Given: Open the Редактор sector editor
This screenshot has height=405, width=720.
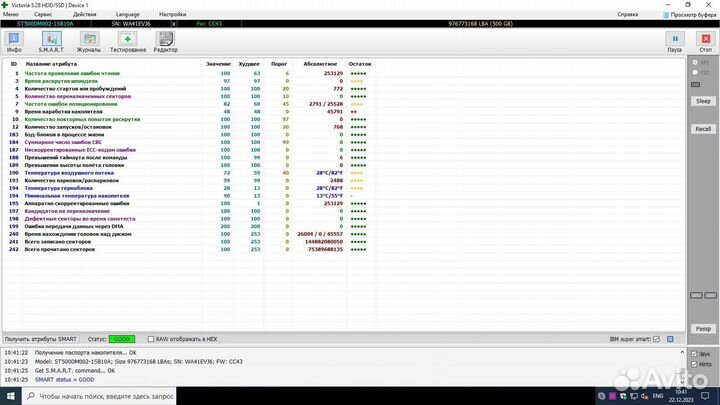Looking at the screenshot, I should click(x=165, y=42).
